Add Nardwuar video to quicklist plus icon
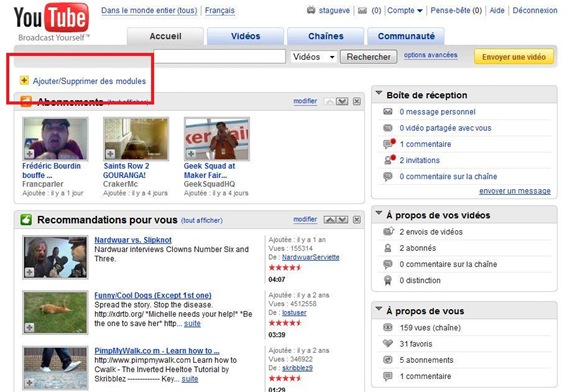 click(29, 272)
